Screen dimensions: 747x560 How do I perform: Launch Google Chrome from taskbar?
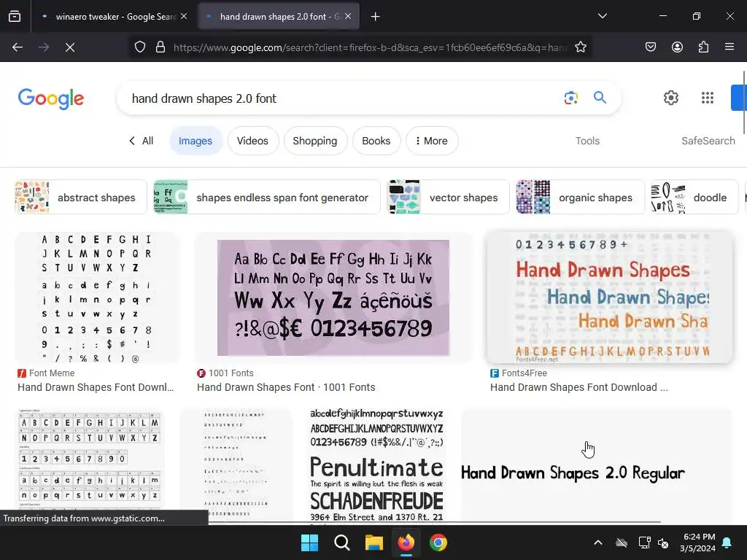[438, 542]
